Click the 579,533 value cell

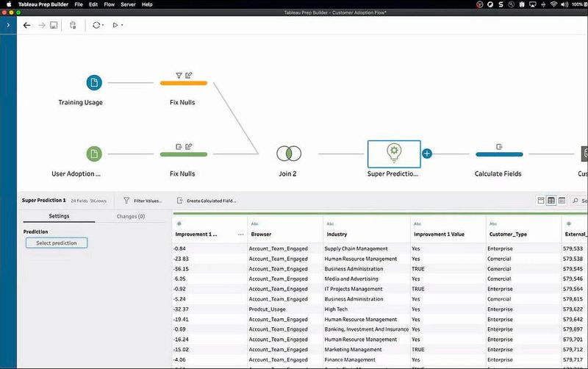(573, 248)
